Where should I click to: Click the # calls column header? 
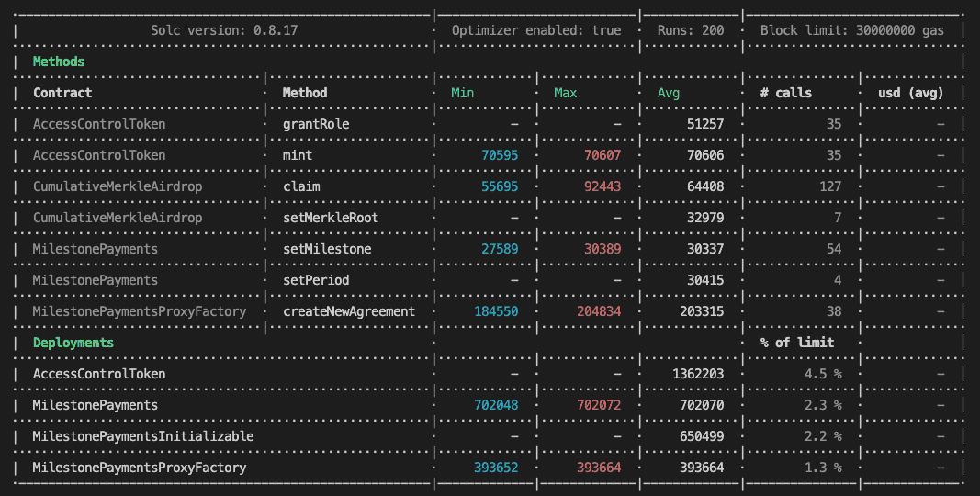[785, 93]
